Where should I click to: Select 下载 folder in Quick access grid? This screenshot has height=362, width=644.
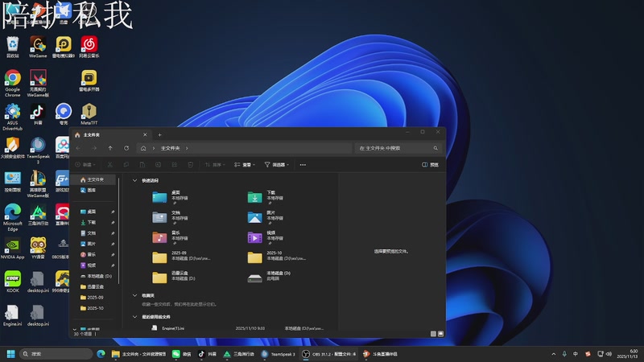click(266, 197)
